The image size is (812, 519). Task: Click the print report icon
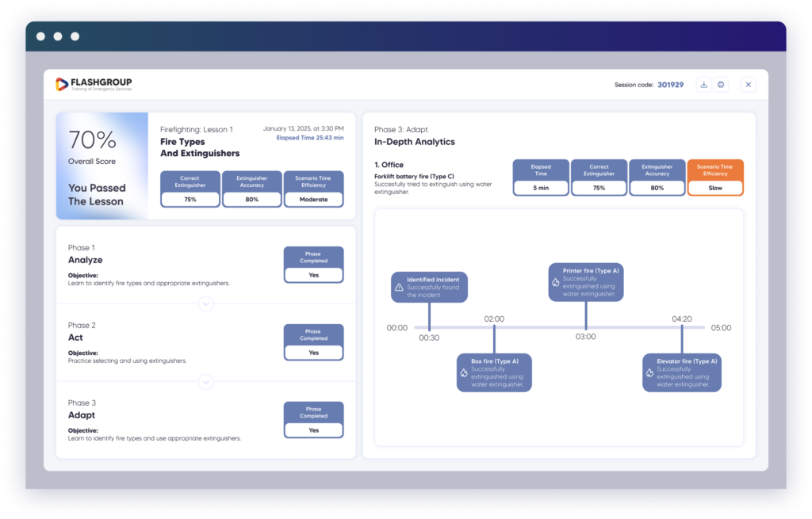[x=721, y=85]
